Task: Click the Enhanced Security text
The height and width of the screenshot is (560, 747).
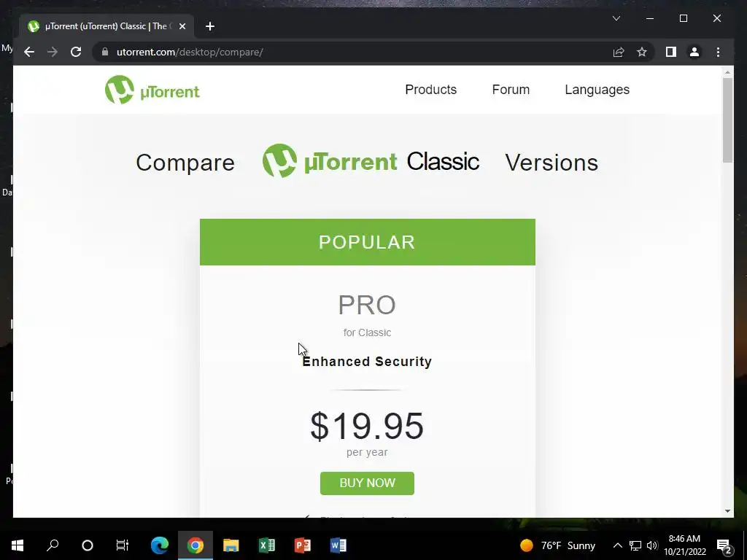Action: [x=367, y=362]
